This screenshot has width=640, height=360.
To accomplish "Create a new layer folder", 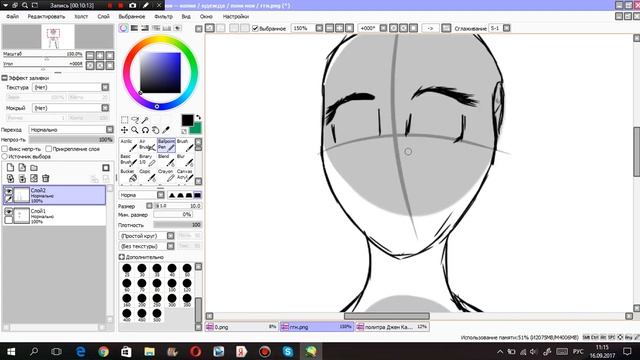I will (x=34, y=168).
